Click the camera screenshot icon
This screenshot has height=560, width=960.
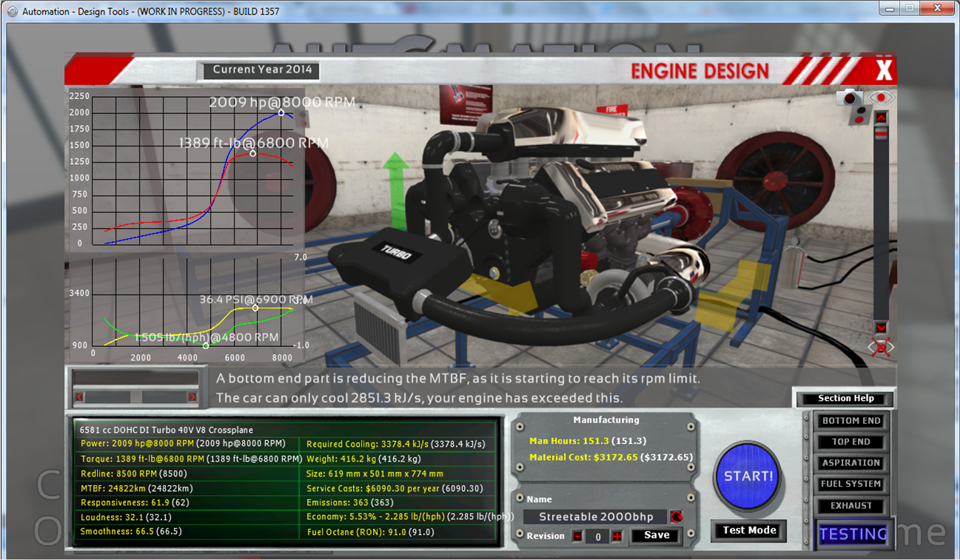click(850, 98)
